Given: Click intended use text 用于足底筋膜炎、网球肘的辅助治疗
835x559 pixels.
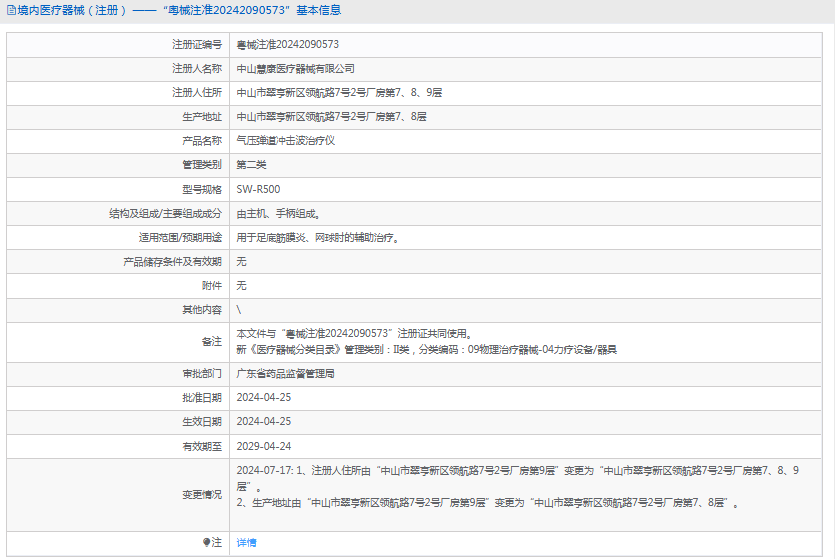Looking at the screenshot, I should [x=317, y=238].
